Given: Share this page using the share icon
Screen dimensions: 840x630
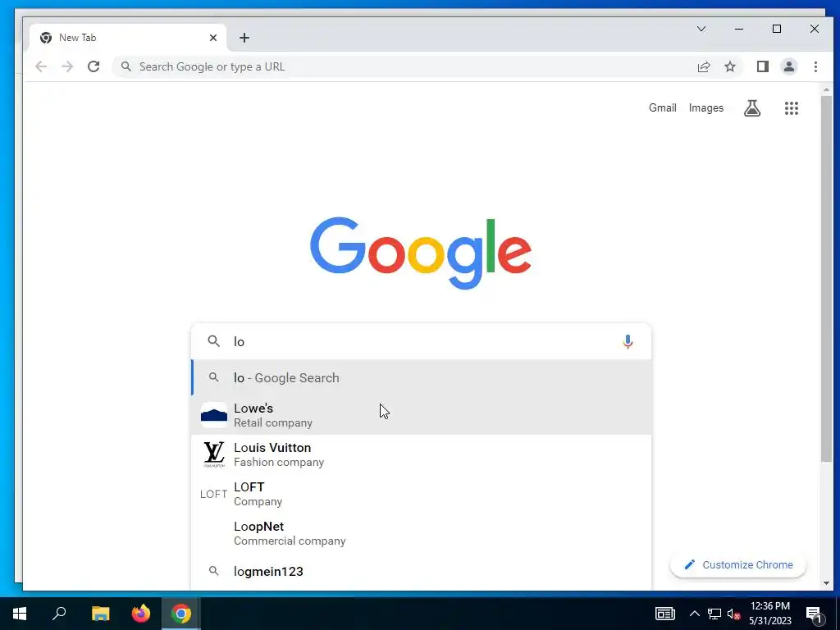Looking at the screenshot, I should (x=703, y=66).
